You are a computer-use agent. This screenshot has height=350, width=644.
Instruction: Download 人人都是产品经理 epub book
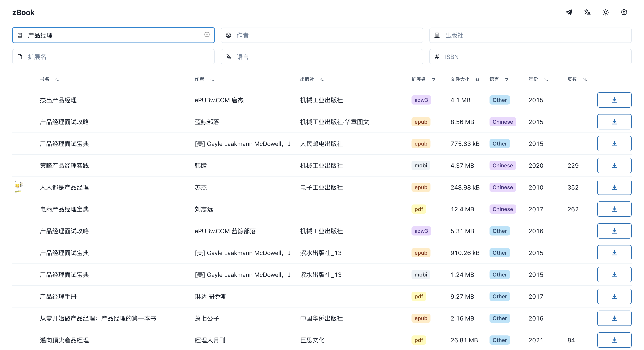coord(614,187)
